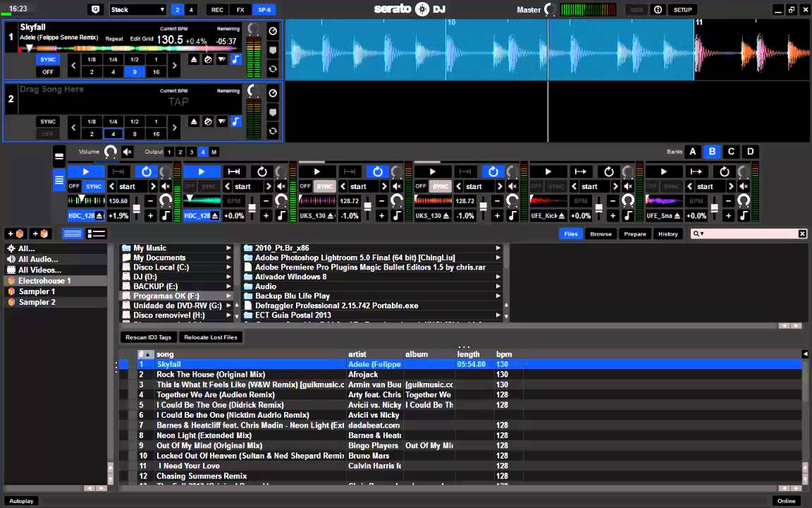Add a smart crate with second plus icon
The height and width of the screenshot is (508, 812).
[40, 234]
